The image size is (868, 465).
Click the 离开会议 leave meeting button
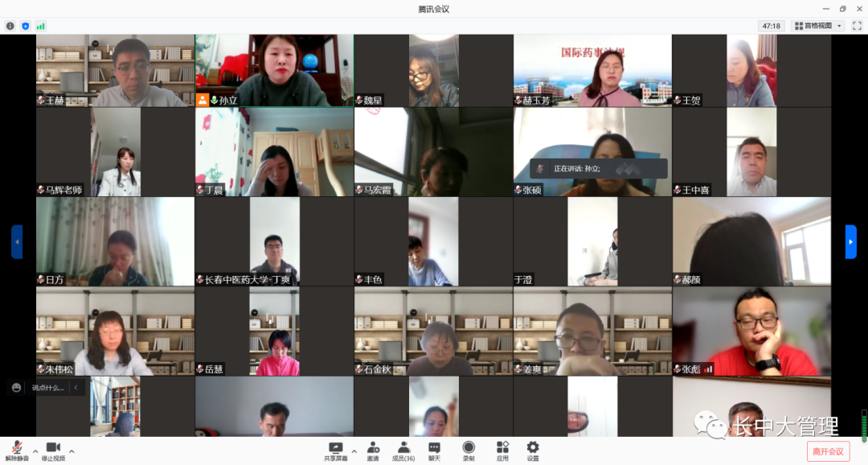coord(828,451)
